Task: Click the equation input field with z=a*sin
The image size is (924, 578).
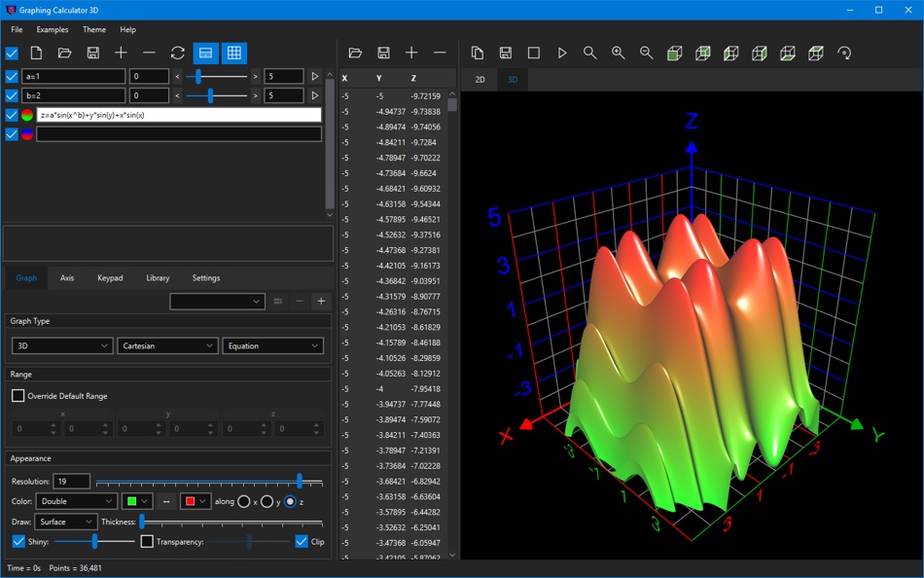Action: tap(179, 115)
